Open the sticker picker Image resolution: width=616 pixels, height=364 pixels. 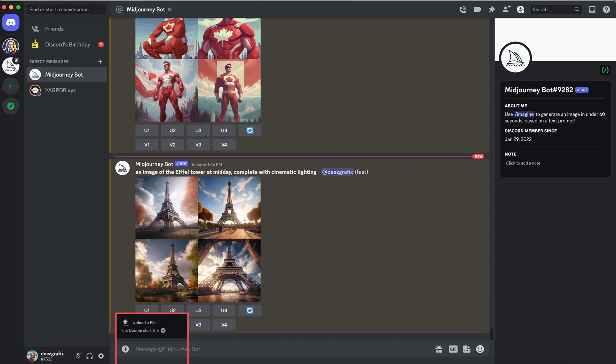pos(466,349)
